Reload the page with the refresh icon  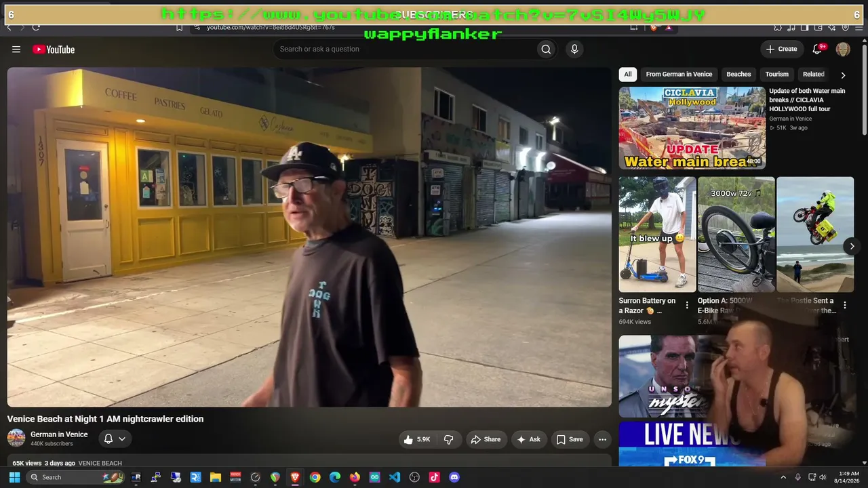(36, 28)
